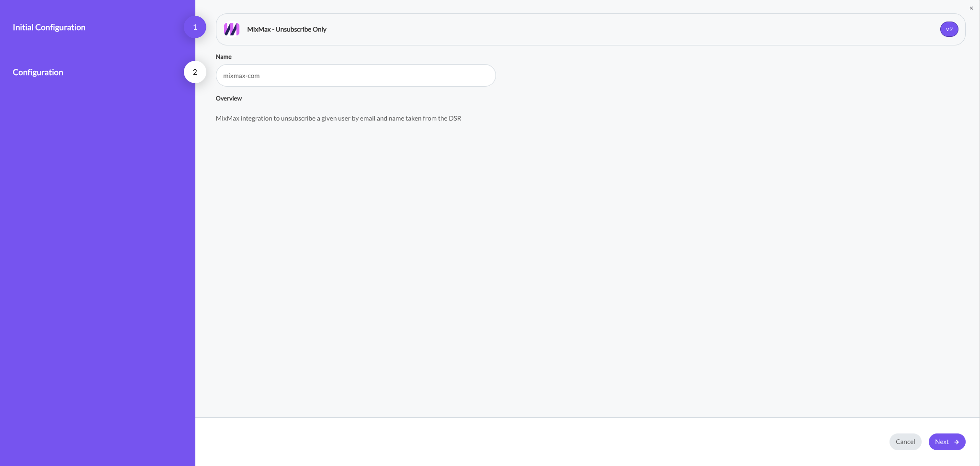Open Configuration step in sidebar

pos(38,72)
